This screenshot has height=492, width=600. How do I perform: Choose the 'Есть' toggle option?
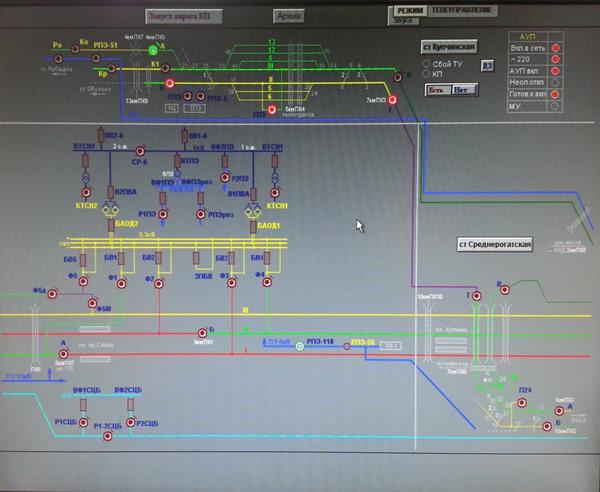tap(438, 90)
